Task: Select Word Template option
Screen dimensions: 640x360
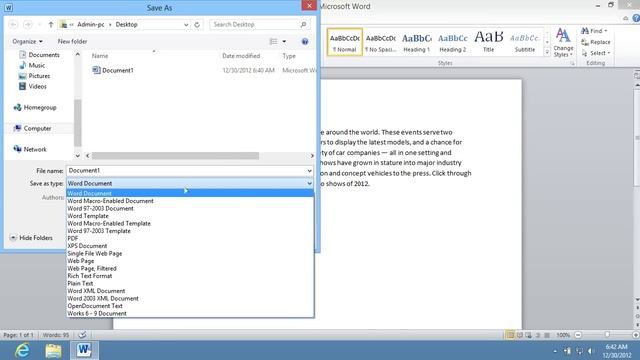Action: point(190,216)
